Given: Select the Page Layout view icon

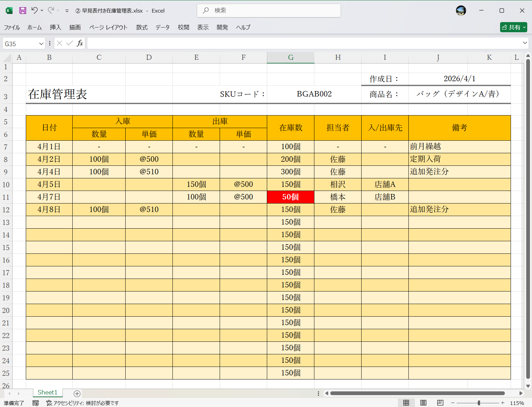Looking at the screenshot, I should coord(423,403).
